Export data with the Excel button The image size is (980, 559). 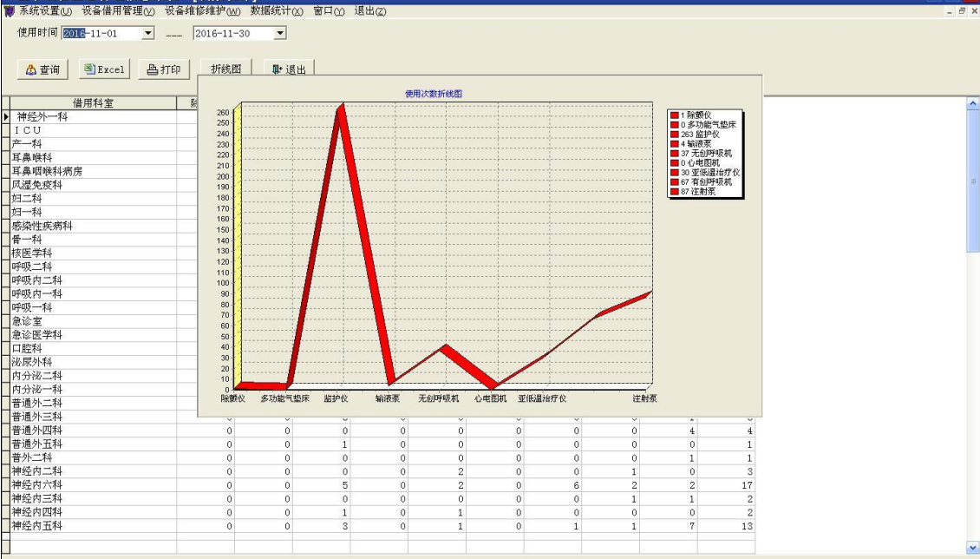[104, 70]
